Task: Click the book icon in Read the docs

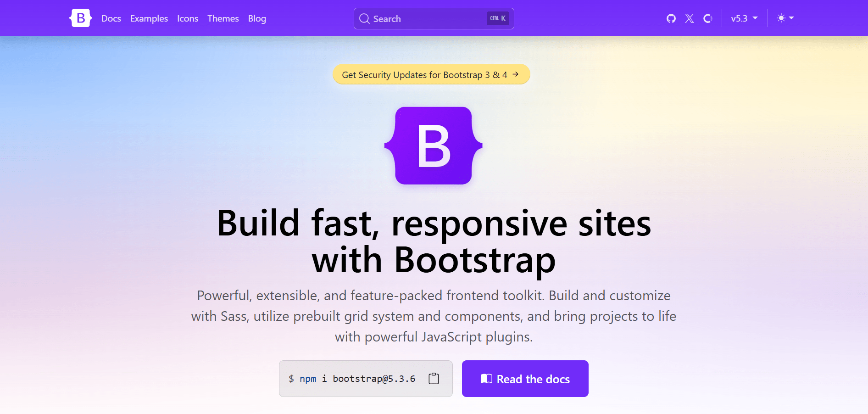Action: point(486,379)
